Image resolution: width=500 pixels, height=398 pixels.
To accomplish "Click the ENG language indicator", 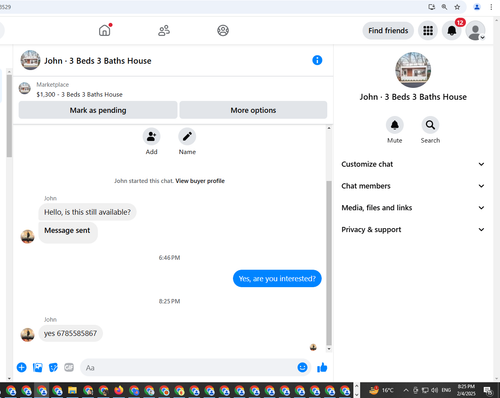I will tap(446, 390).
